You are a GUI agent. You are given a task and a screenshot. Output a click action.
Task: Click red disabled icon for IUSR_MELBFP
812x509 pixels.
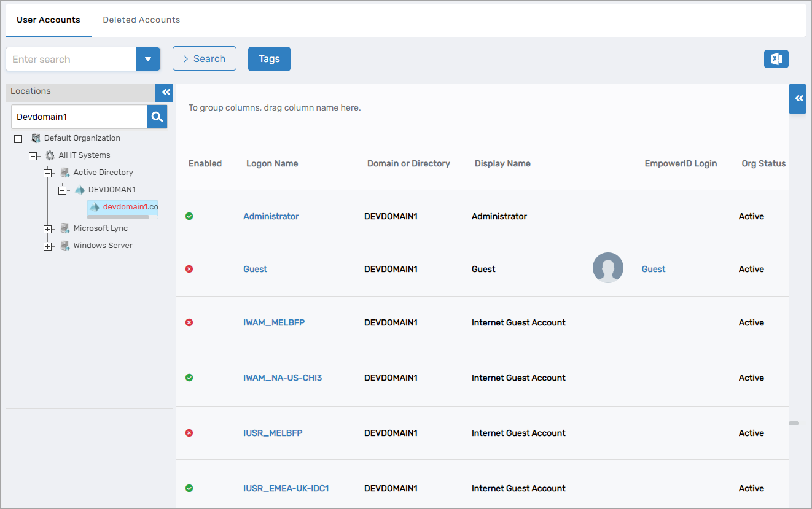[189, 433]
